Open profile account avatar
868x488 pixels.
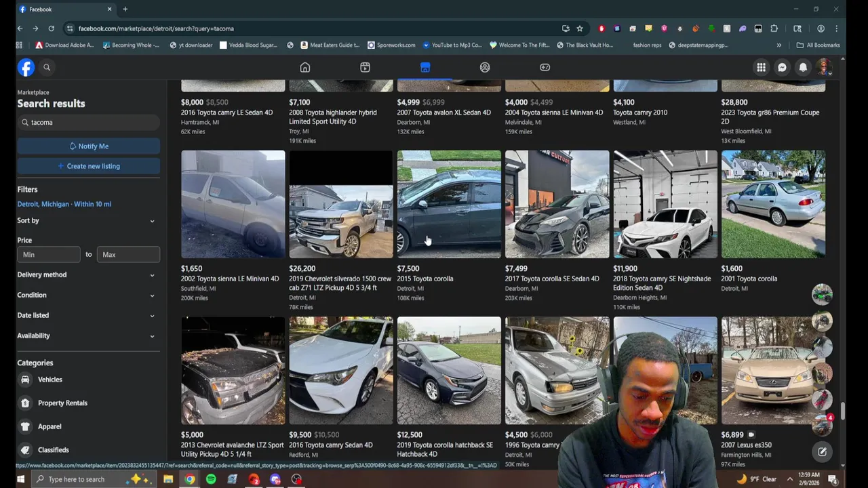coord(824,67)
